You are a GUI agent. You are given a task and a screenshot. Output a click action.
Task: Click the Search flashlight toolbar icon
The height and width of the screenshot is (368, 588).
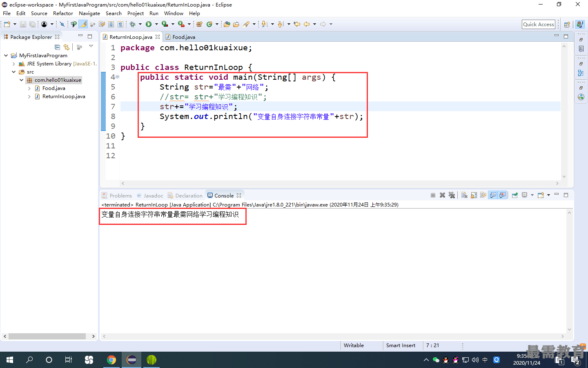(246, 24)
